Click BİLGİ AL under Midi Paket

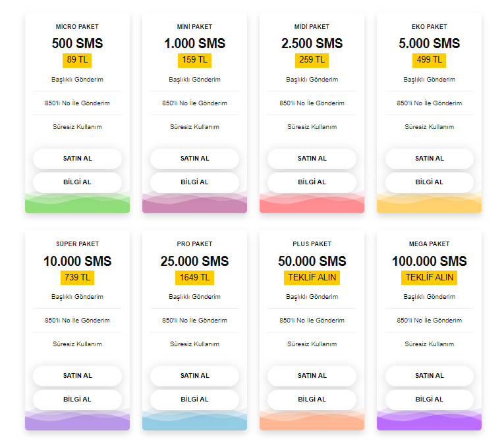tap(312, 182)
